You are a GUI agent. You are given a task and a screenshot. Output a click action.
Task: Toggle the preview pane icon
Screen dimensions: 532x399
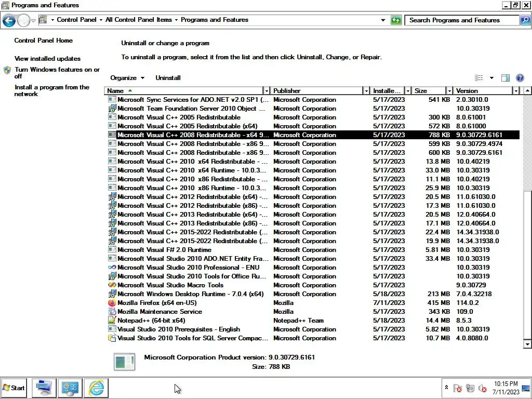[505, 78]
